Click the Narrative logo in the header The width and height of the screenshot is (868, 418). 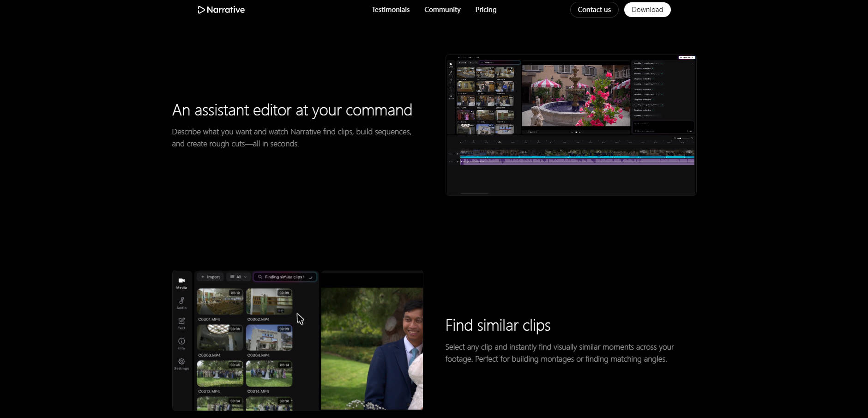(x=221, y=10)
